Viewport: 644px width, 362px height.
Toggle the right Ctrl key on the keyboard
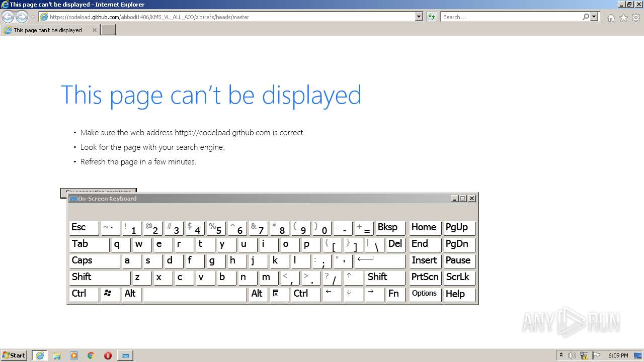[x=306, y=294]
